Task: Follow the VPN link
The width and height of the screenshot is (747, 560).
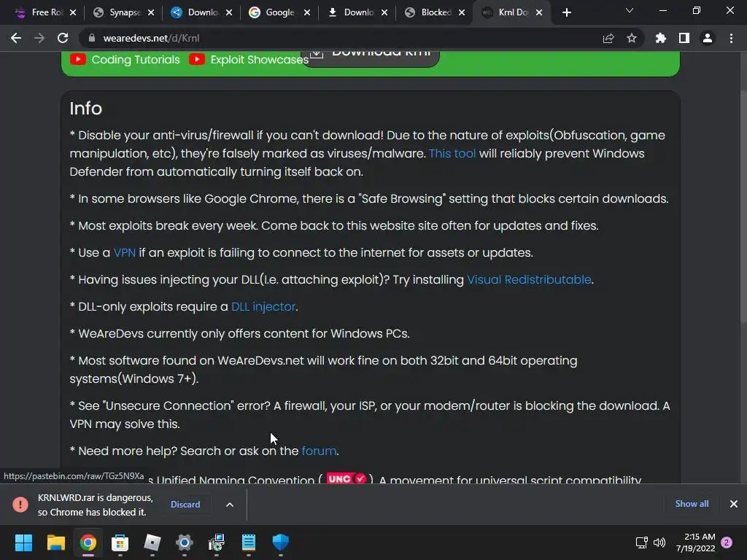Action: [124, 252]
